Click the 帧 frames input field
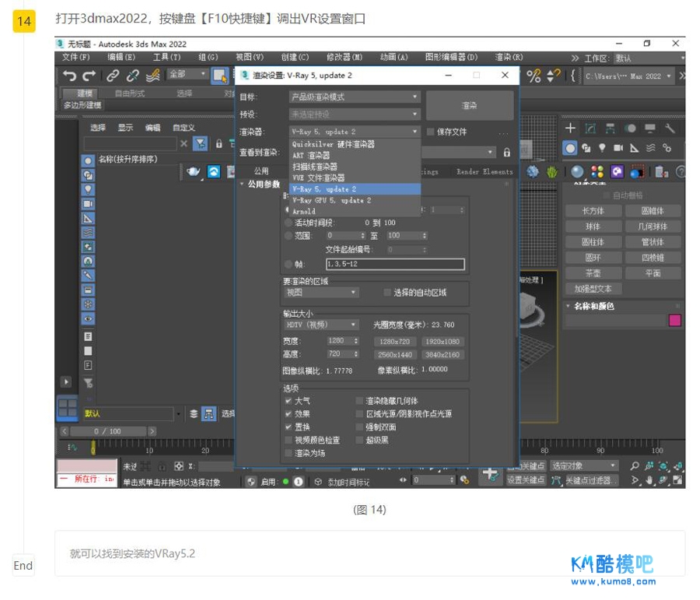This screenshot has height=600, width=700. tap(394, 265)
